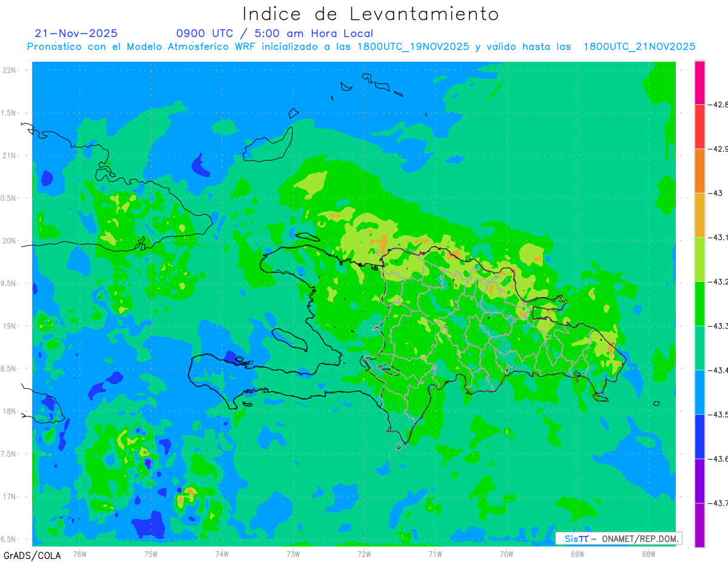Click the '70W' longitude label
Screen dimensions: 728x562
tap(507, 554)
